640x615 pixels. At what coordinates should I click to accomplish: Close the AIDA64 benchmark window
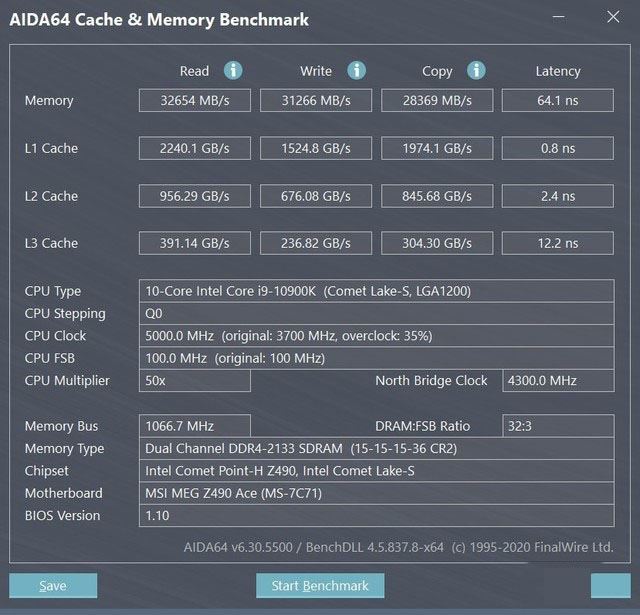point(613,17)
